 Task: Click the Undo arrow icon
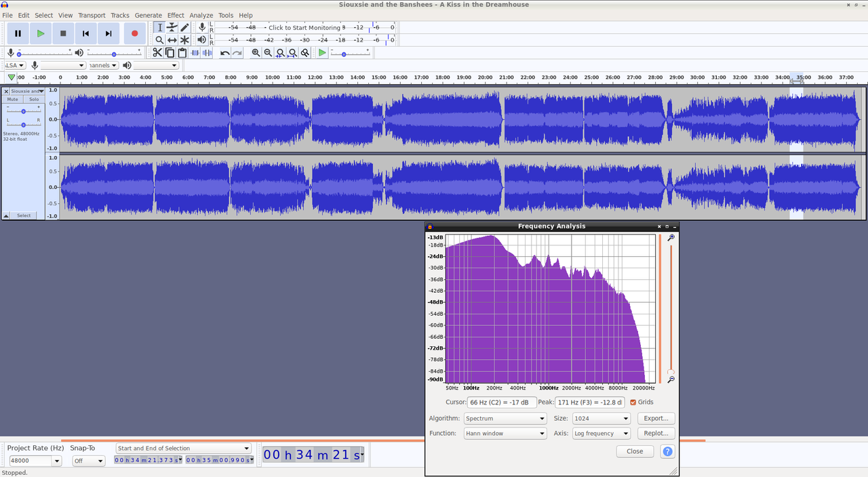(225, 53)
